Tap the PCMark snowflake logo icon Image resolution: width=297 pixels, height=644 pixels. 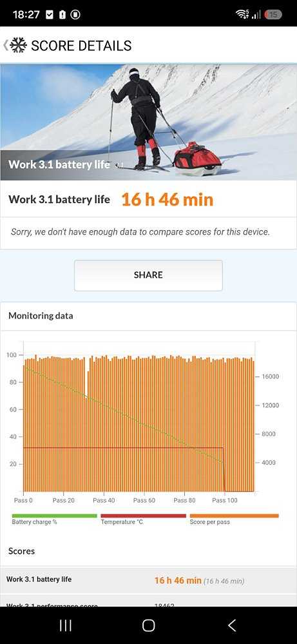(x=18, y=45)
